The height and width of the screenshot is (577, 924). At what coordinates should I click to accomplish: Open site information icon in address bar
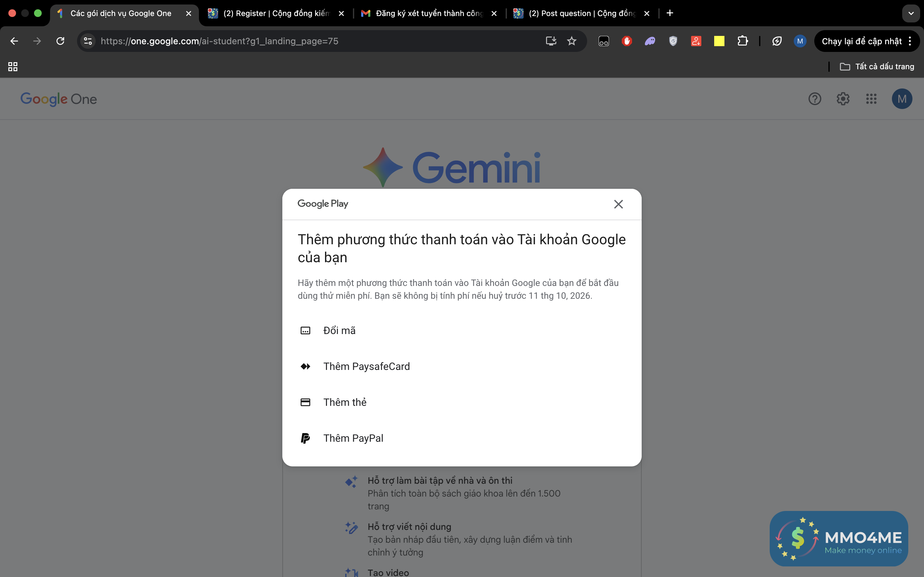pyautogui.click(x=88, y=41)
